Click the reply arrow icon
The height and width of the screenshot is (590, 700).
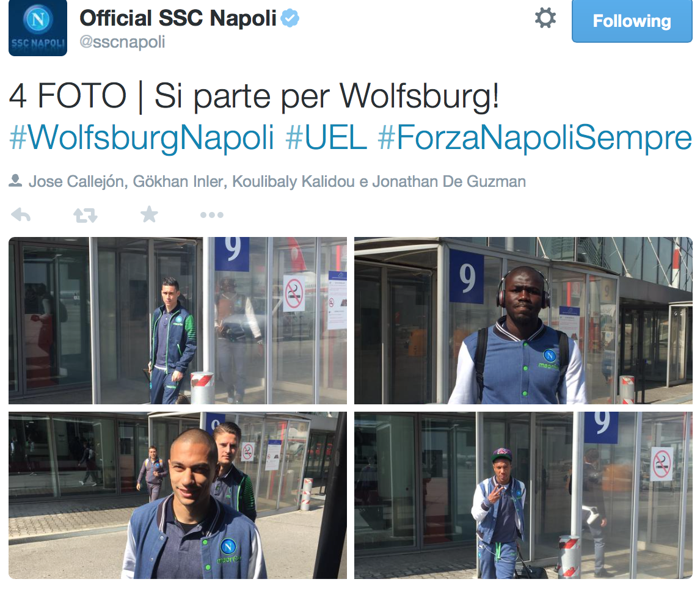coord(21,215)
